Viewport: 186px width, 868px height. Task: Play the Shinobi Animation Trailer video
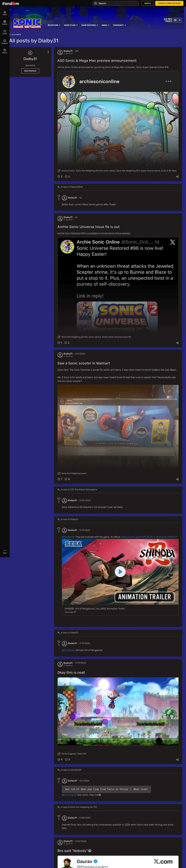point(120,571)
